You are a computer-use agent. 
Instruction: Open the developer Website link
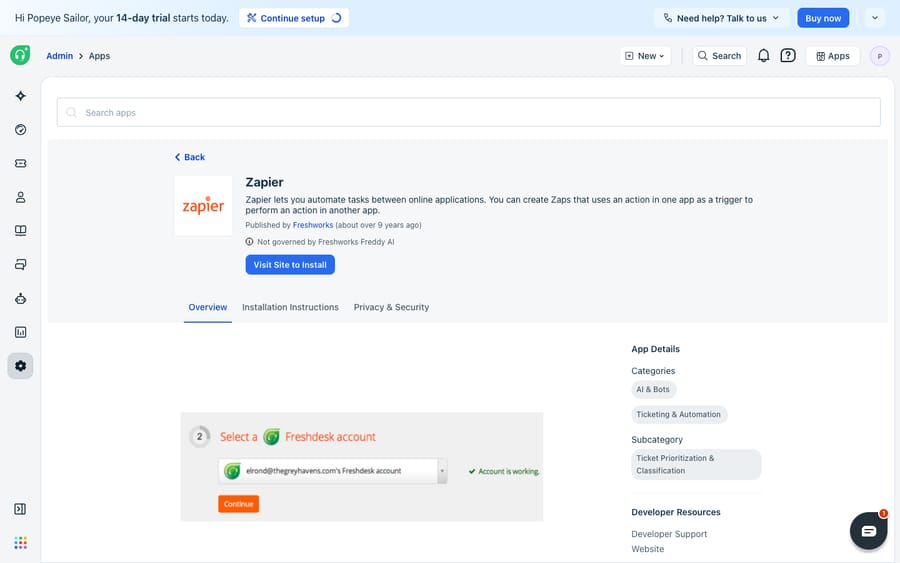click(x=647, y=549)
